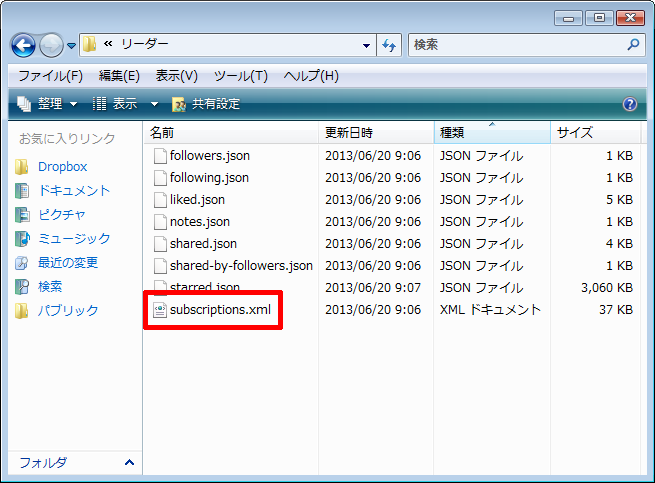Click the 共有設定 people icon

(179, 104)
